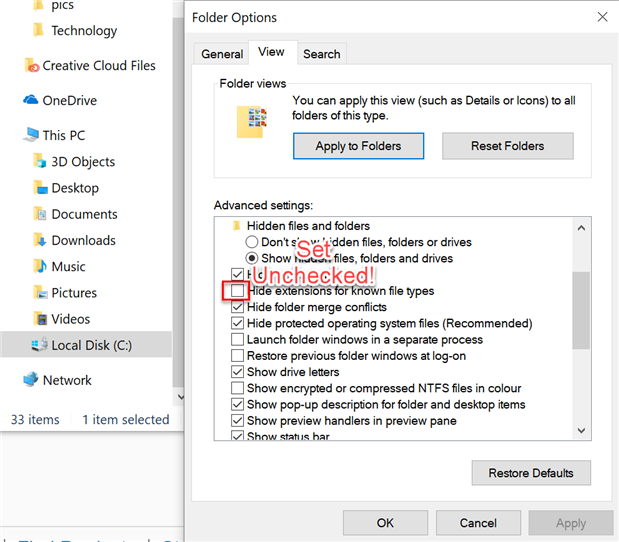Image resolution: width=619 pixels, height=542 pixels.
Task: Select Don't show hidden files radio button
Action: [252, 242]
